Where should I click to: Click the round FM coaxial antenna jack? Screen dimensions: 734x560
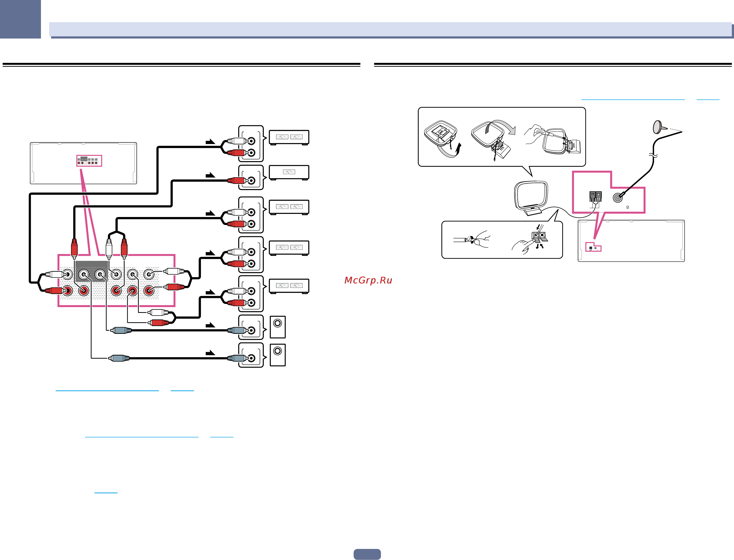pyautogui.click(x=618, y=198)
